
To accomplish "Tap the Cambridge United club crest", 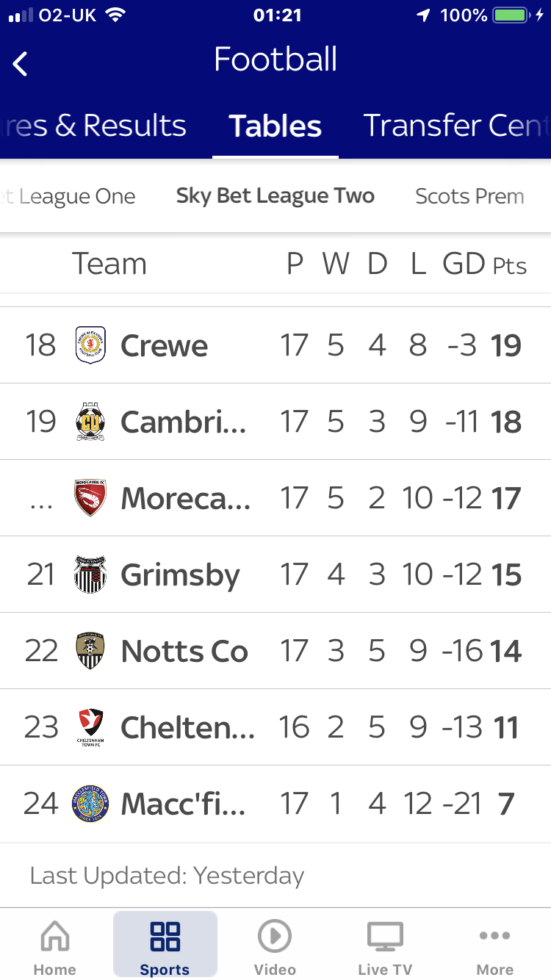I will tap(90, 422).
